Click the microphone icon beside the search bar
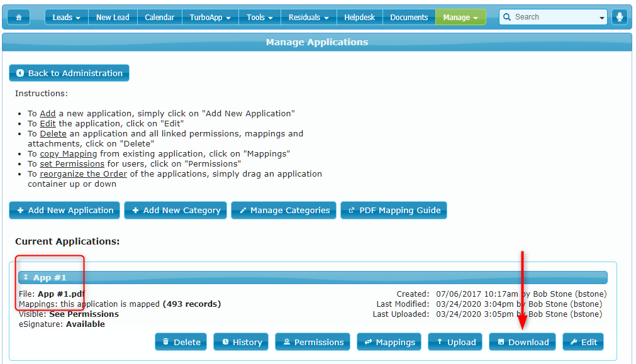 coord(620,17)
